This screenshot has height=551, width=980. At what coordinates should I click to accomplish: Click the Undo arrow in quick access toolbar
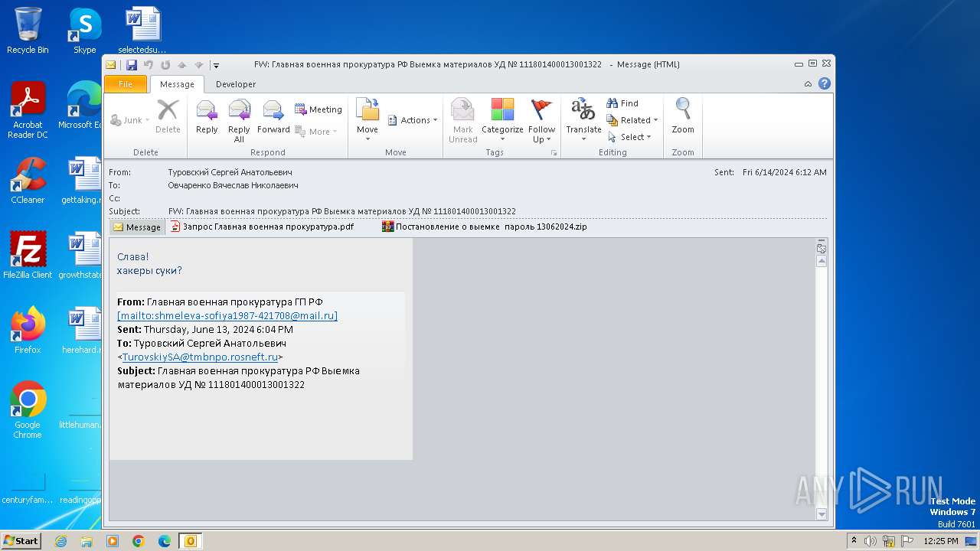149,65
